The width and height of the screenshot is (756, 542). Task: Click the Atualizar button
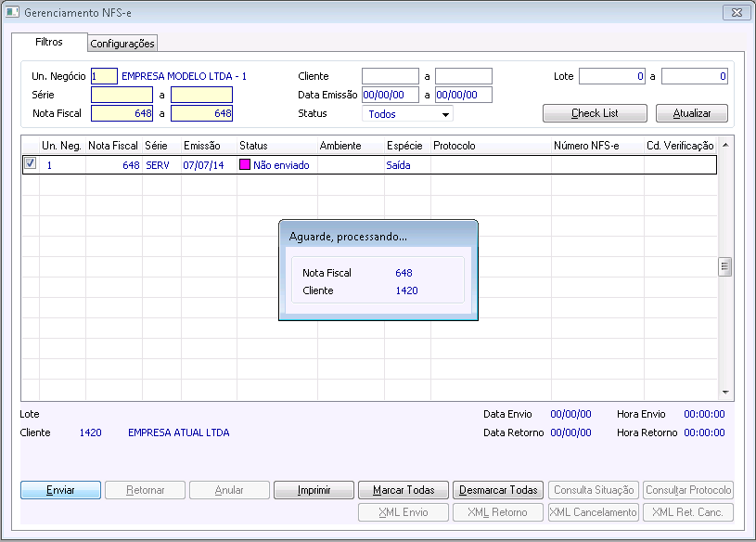pyautogui.click(x=692, y=113)
